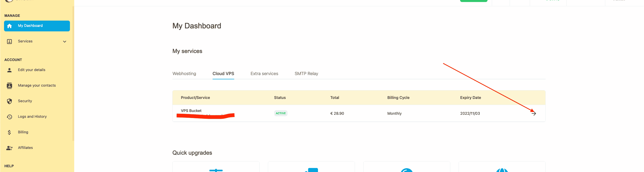
Task: Click the person icon beside Edit your details
Action: pos(10,70)
